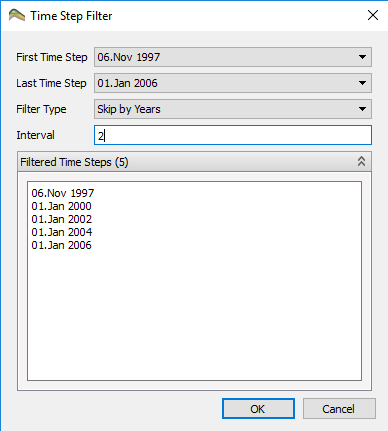The height and width of the screenshot is (431, 388).
Task: Click the double chevron collapse icon
Action: point(361,162)
